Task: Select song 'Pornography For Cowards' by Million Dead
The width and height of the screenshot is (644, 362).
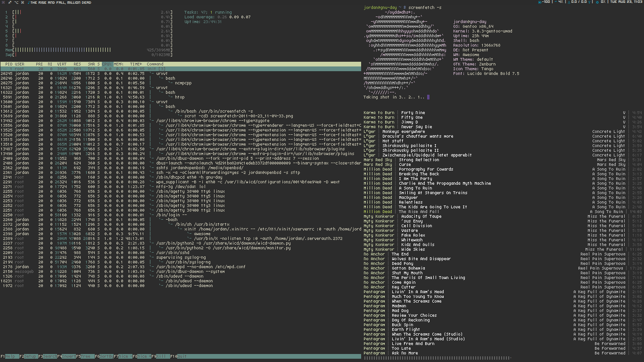Action: pos(503,169)
